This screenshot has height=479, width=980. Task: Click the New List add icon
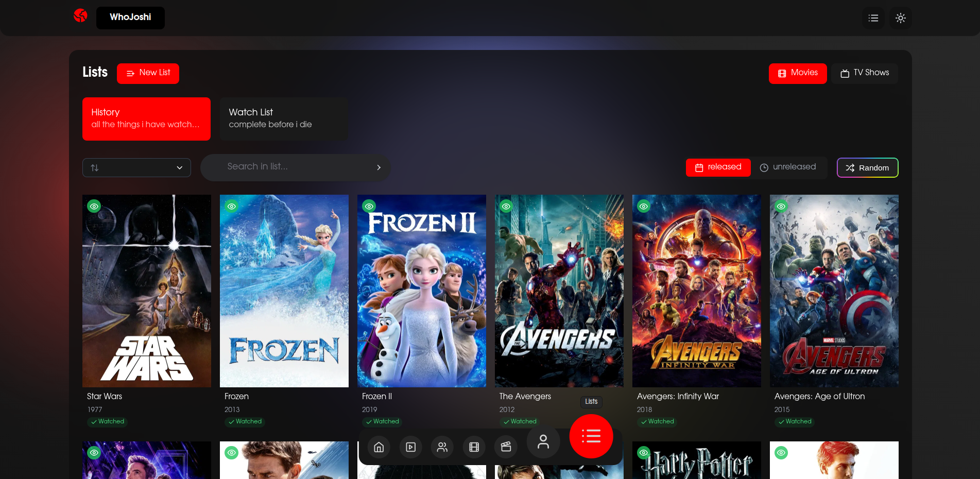pos(131,73)
